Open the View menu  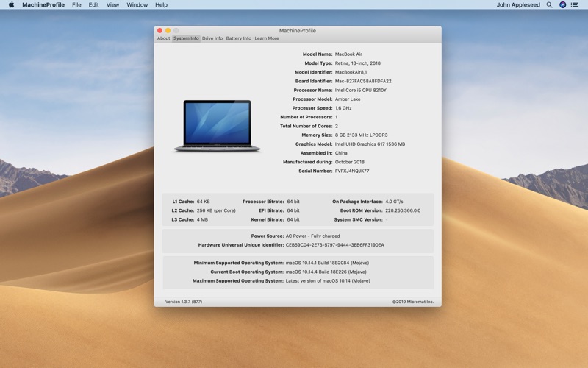tap(112, 5)
